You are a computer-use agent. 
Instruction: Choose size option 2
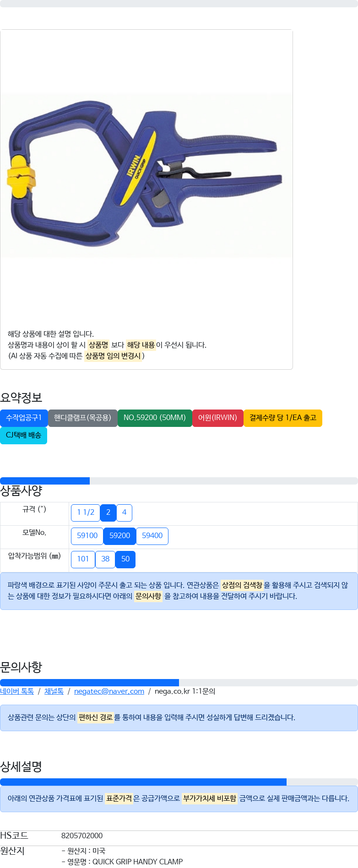click(x=108, y=512)
